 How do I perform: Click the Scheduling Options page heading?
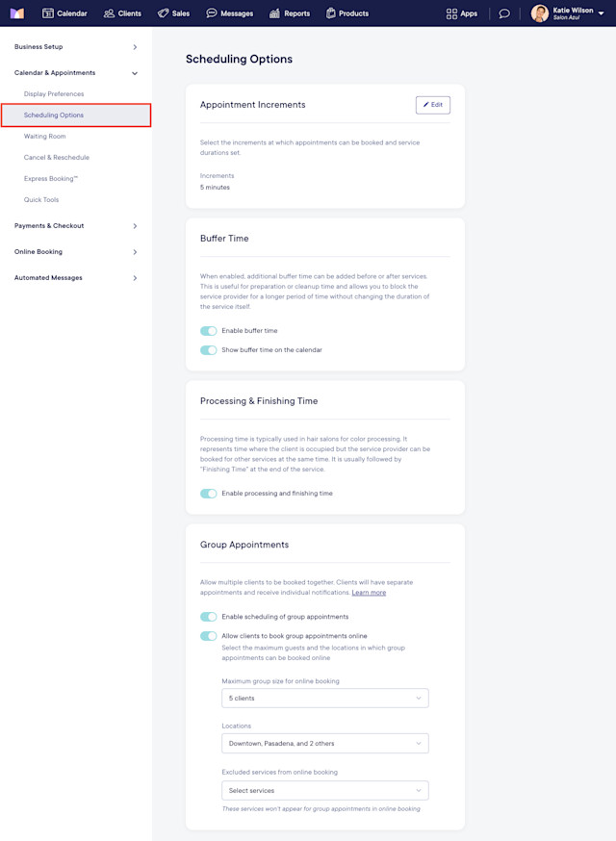[239, 59]
